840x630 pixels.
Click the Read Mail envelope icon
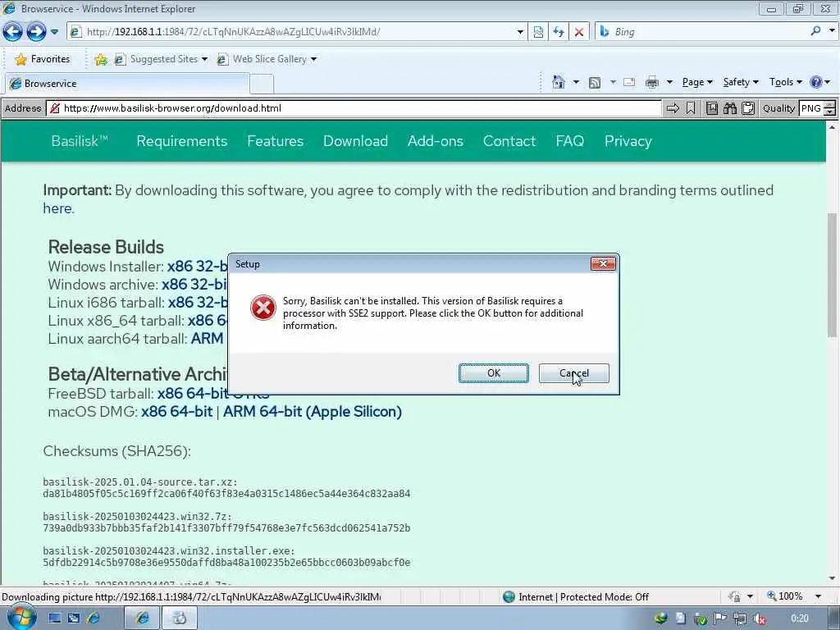click(629, 82)
